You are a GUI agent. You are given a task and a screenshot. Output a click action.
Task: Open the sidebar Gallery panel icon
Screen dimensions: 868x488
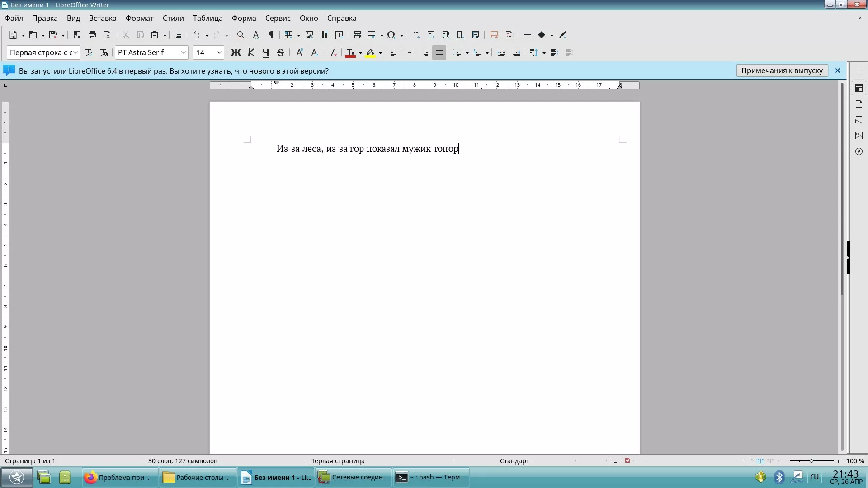point(859,136)
